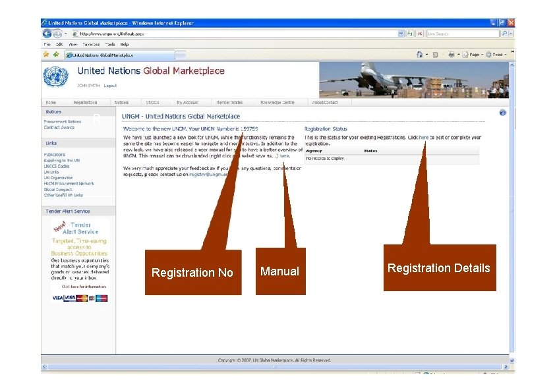Image resolution: width=555 pixels, height=392 pixels.
Task: Click the browser Back arrow button
Action: point(47,34)
